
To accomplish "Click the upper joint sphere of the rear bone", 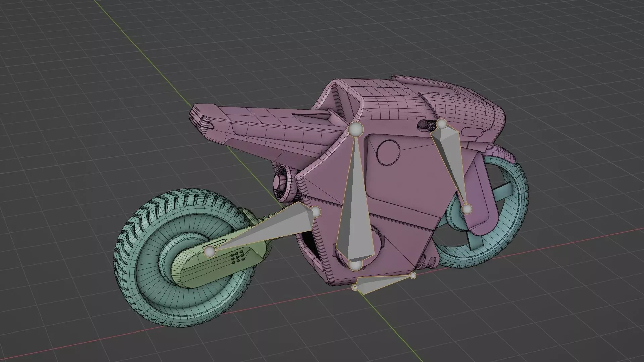I will [x=442, y=124].
